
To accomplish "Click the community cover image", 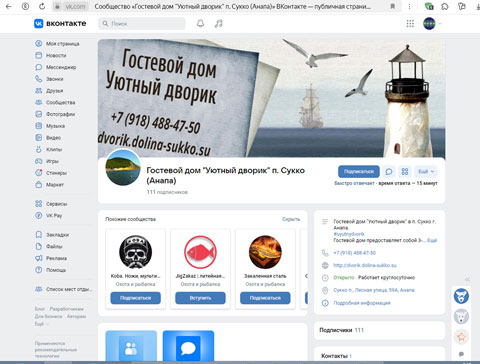I will [271, 98].
